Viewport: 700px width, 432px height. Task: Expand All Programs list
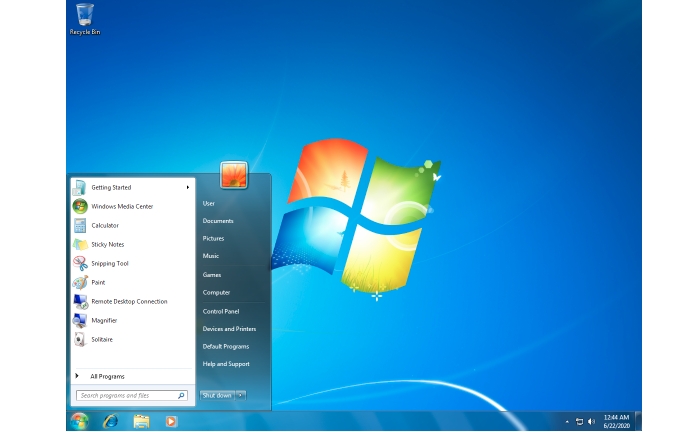[107, 376]
